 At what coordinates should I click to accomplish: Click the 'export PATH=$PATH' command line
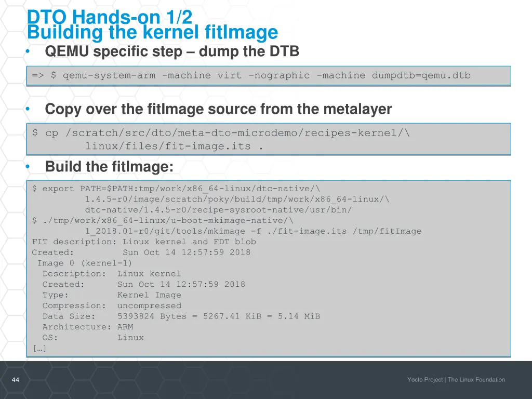[176, 189]
